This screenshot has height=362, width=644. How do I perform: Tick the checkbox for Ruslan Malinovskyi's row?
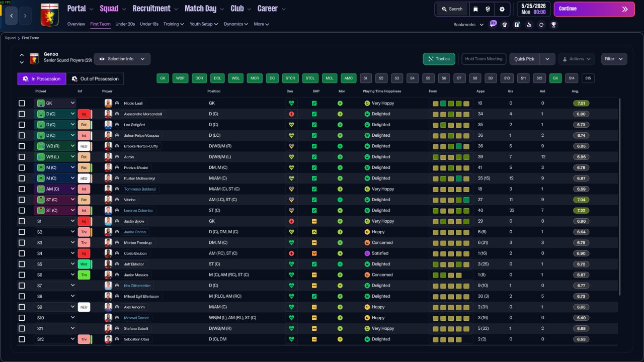(x=22, y=178)
